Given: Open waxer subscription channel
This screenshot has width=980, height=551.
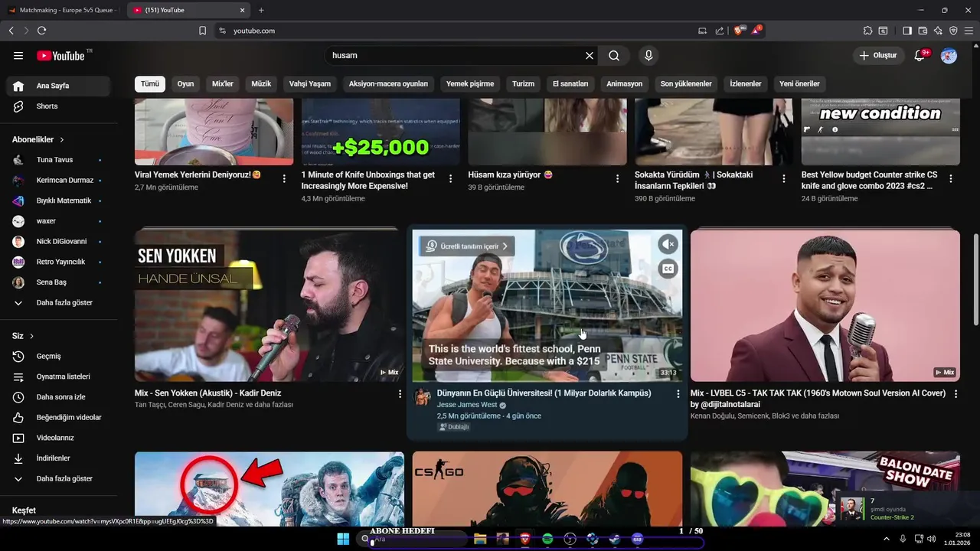Looking at the screenshot, I should tap(59, 221).
